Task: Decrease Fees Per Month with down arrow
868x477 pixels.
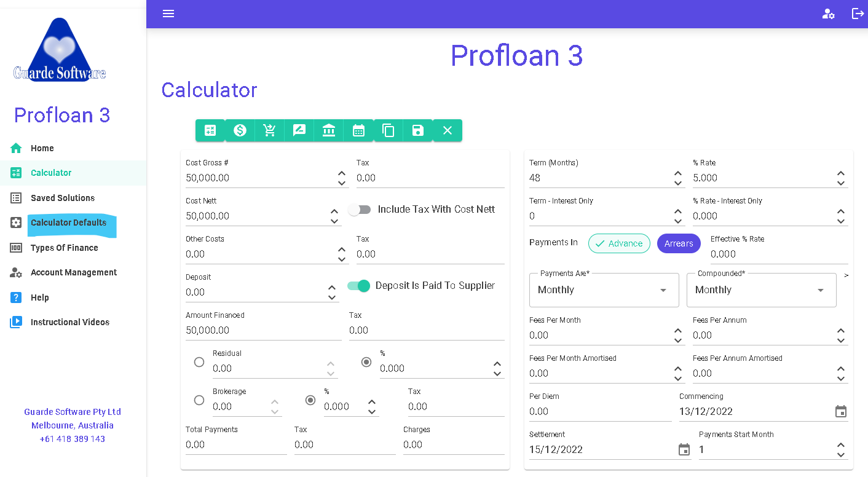Action: [x=678, y=341]
